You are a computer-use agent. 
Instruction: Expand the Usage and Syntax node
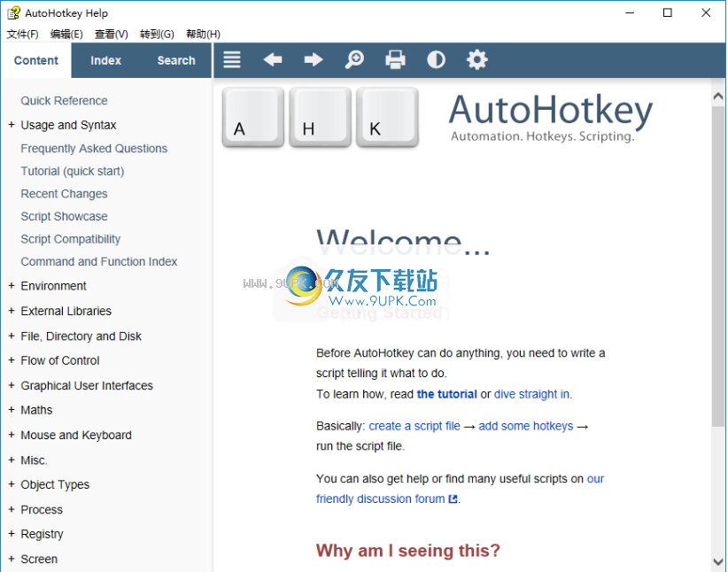[12, 125]
